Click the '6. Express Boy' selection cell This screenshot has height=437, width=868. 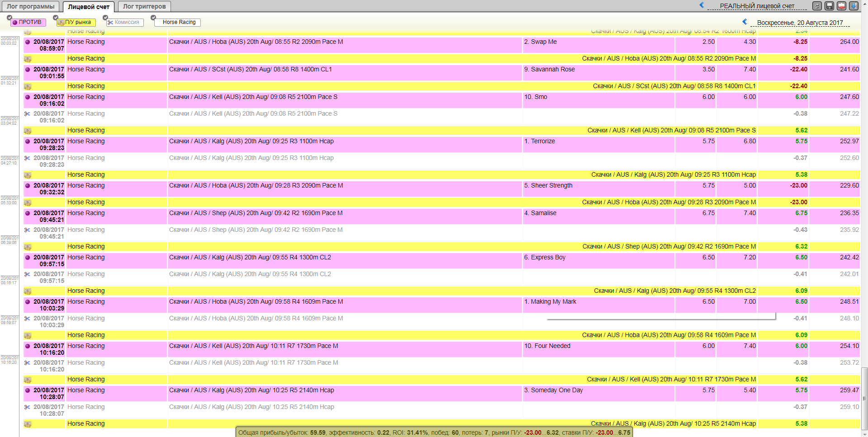pyautogui.click(x=598, y=261)
